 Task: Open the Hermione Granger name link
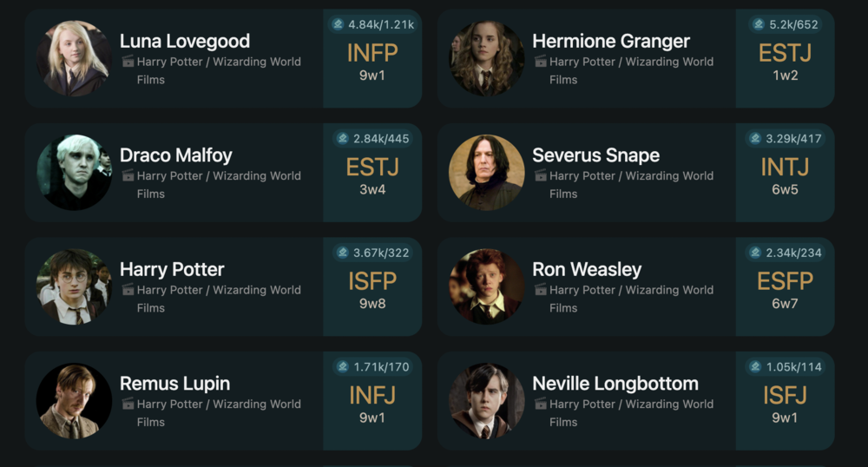tap(610, 41)
